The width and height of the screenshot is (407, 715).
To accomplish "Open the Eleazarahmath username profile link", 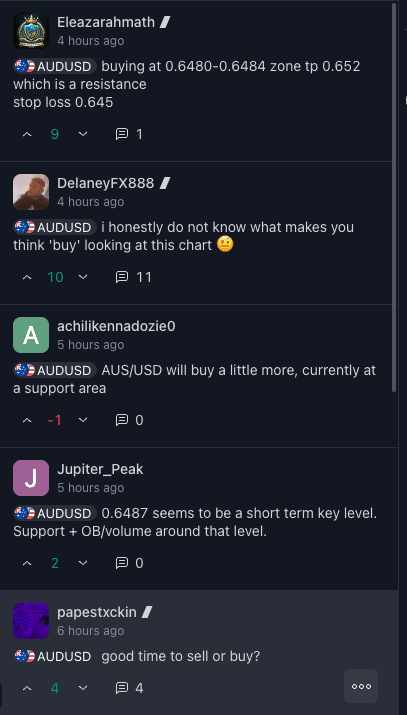I will 106,22.
